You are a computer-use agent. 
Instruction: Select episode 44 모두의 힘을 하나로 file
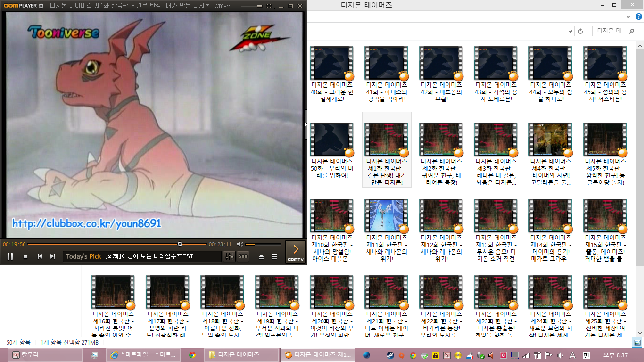[551, 74]
